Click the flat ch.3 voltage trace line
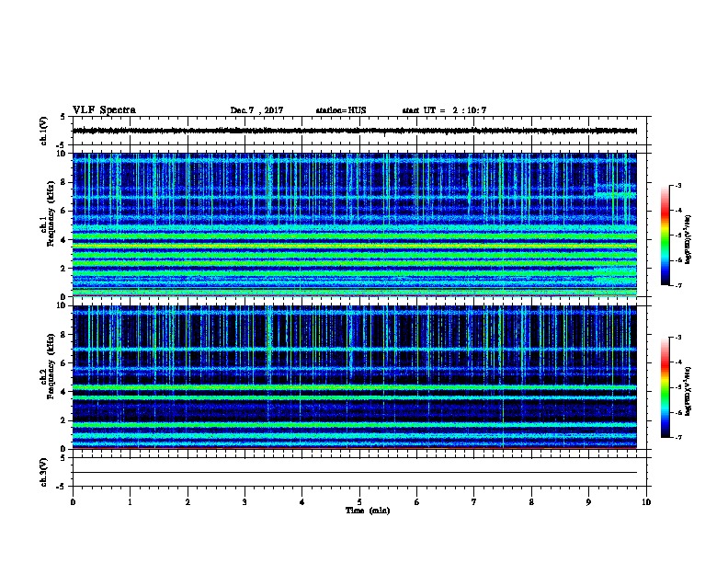The width and height of the screenshot is (728, 563). 355,473
